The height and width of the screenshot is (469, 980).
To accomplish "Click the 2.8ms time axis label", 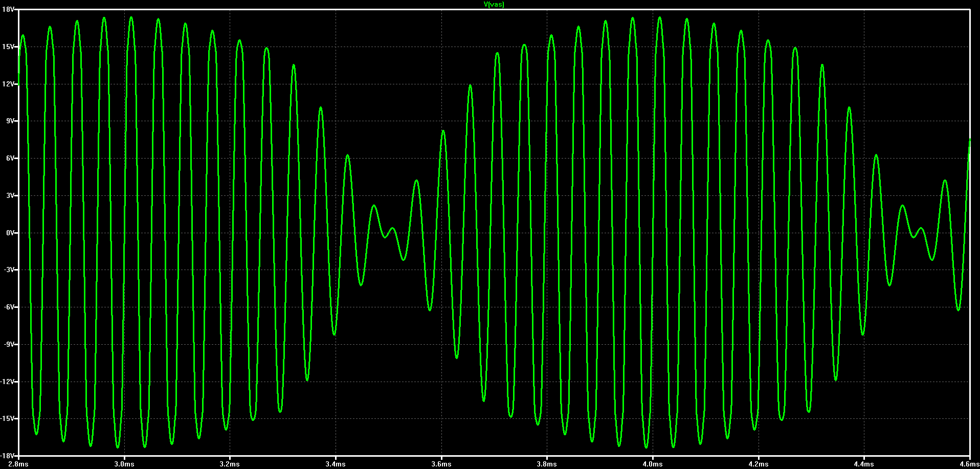I will 18,464.
